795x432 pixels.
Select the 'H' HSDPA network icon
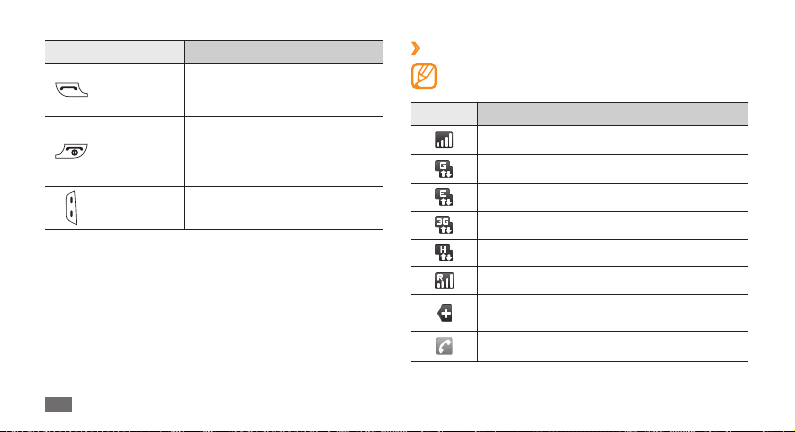click(444, 253)
